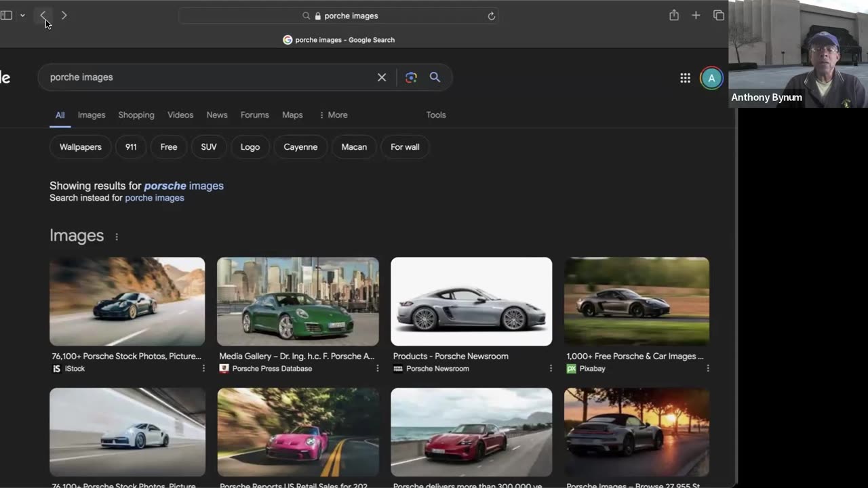The image size is (868, 488).
Task: Expand the More search filters menu
Action: 333,115
